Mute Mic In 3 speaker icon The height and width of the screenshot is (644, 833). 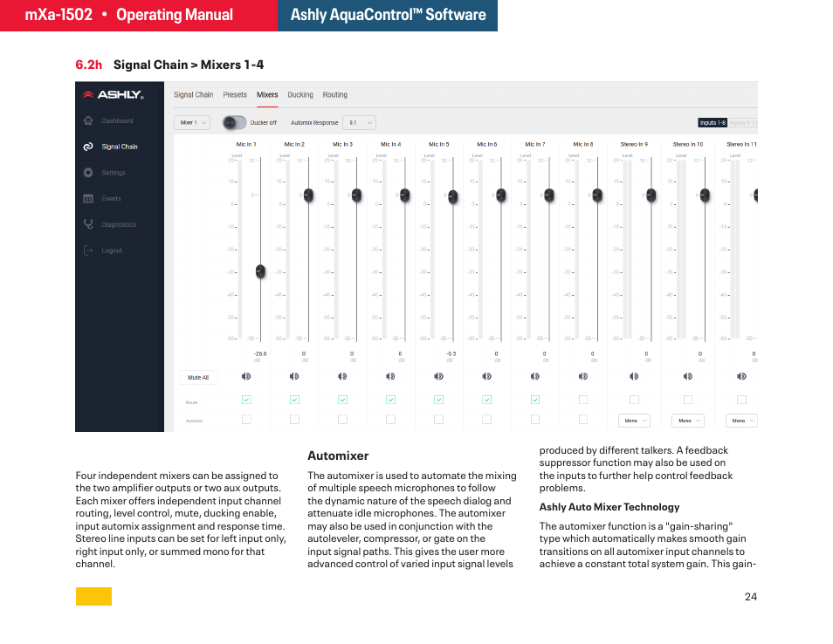(342, 376)
